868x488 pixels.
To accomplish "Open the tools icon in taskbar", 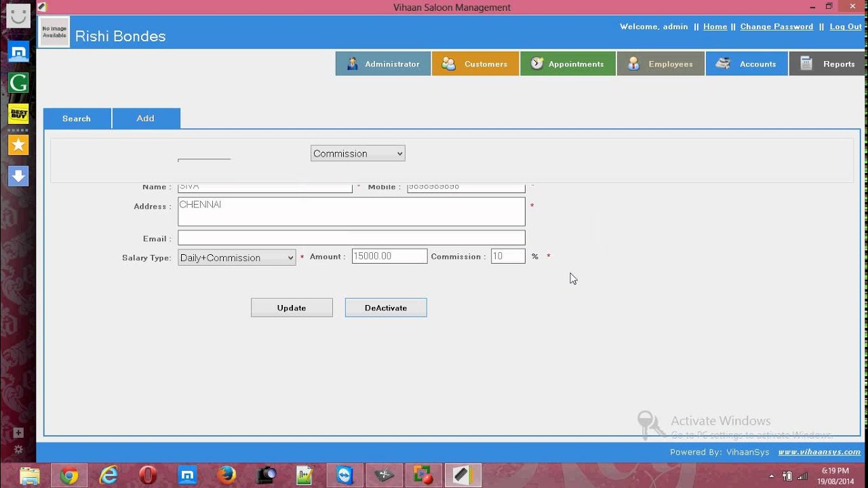I will [x=384, y=476].
